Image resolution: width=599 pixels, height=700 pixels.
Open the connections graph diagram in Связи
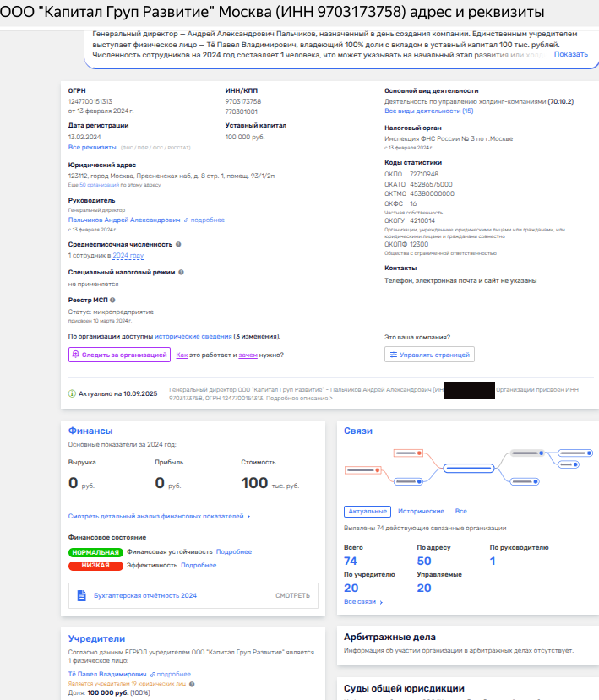pyautogui.click(x=467, y=467)
